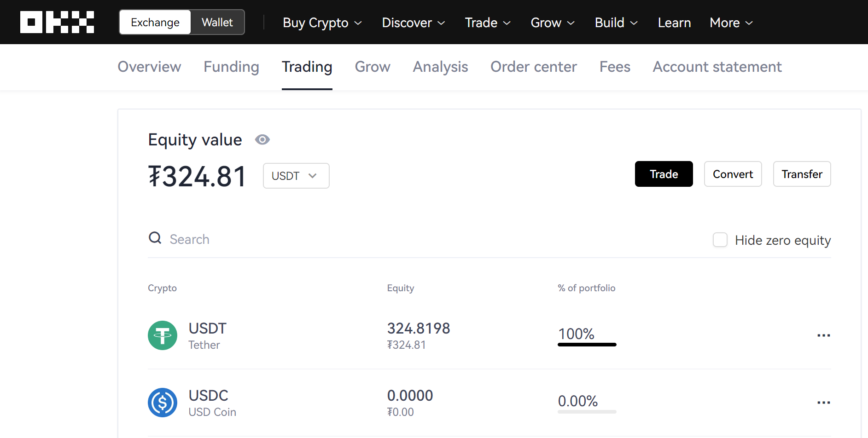Open the Fees tab

[615, 67]
